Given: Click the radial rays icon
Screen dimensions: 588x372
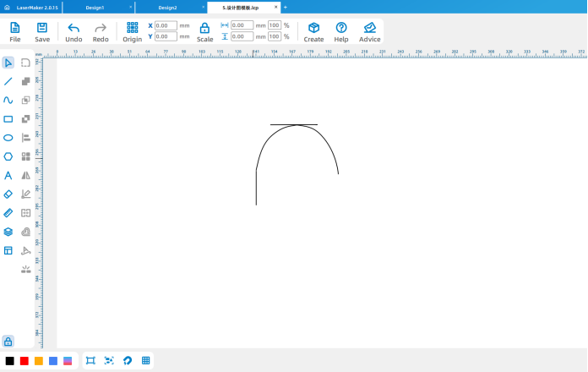Looking at the screenshot, I should [25, 269].
